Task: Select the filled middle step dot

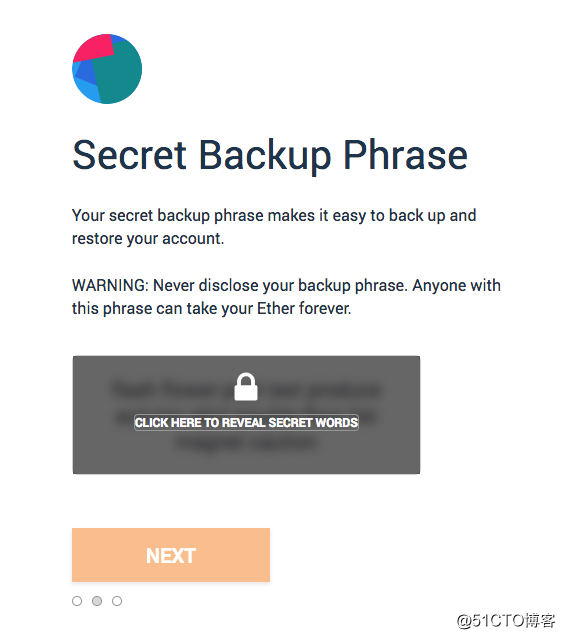Action: 97,601
